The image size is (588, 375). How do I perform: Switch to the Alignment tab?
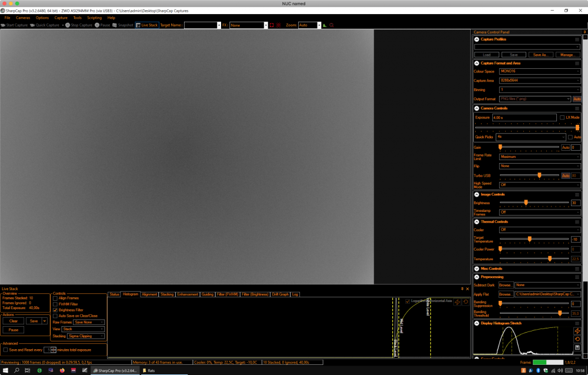tap(149, 294)
